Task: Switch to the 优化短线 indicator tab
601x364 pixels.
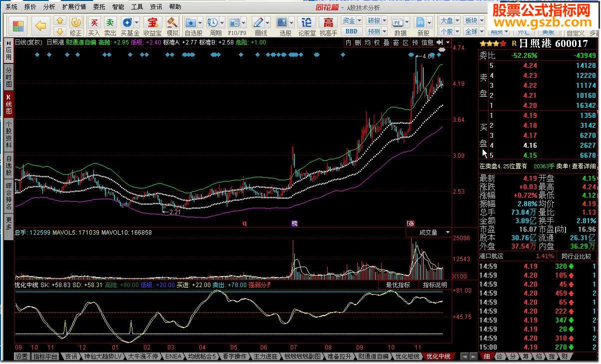Action: tap(408, 357)
